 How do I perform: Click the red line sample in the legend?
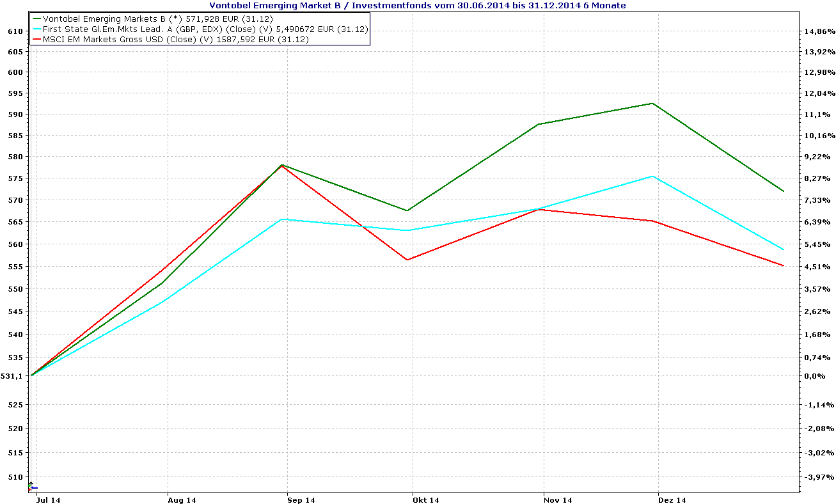click(36, 40)
